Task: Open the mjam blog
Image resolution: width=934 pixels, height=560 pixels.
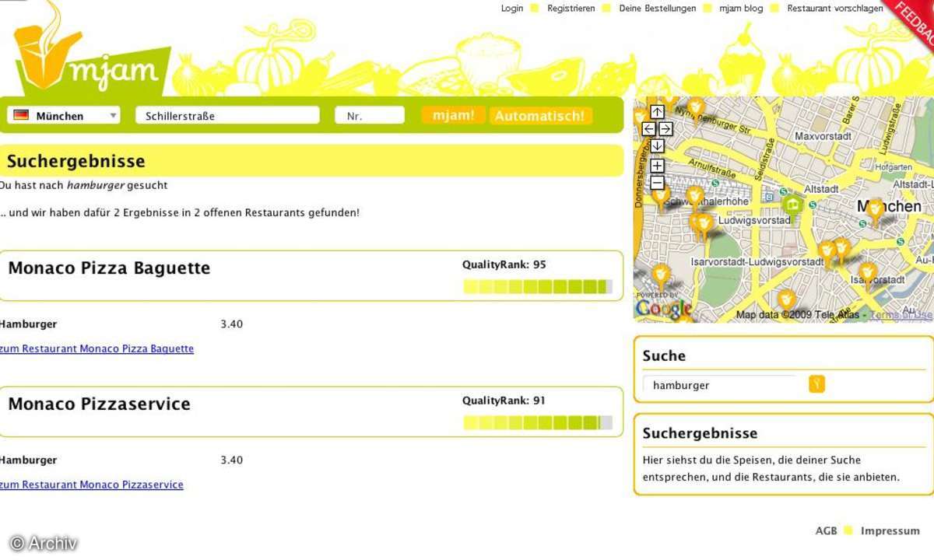Action: click(x=741, y=9)
